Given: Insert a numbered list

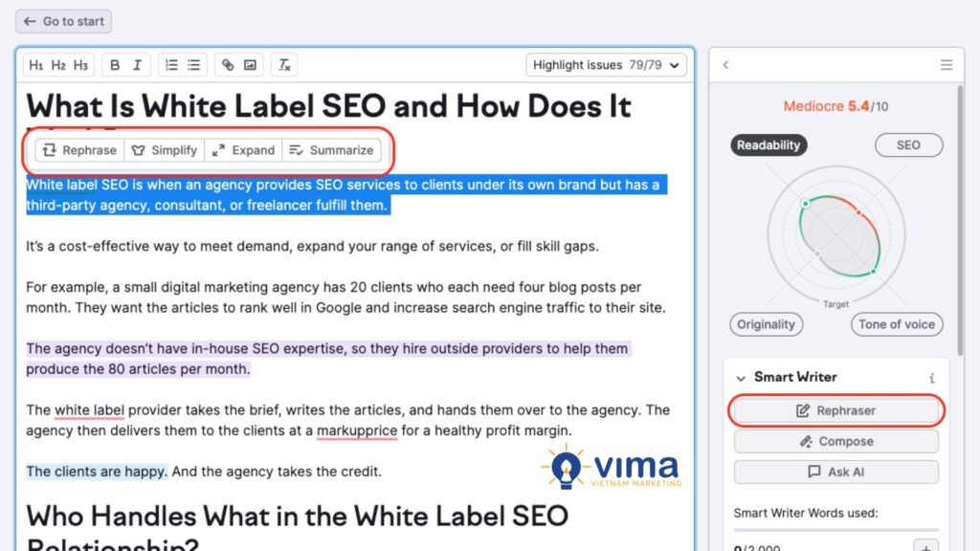Looking at the screenshot, I should pos(171,65).
